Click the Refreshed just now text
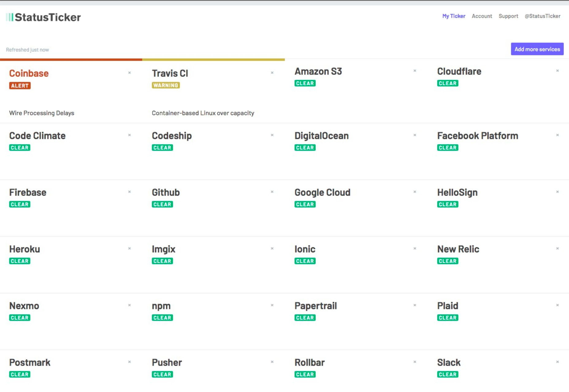569x392 pixels. pos(27,50)
